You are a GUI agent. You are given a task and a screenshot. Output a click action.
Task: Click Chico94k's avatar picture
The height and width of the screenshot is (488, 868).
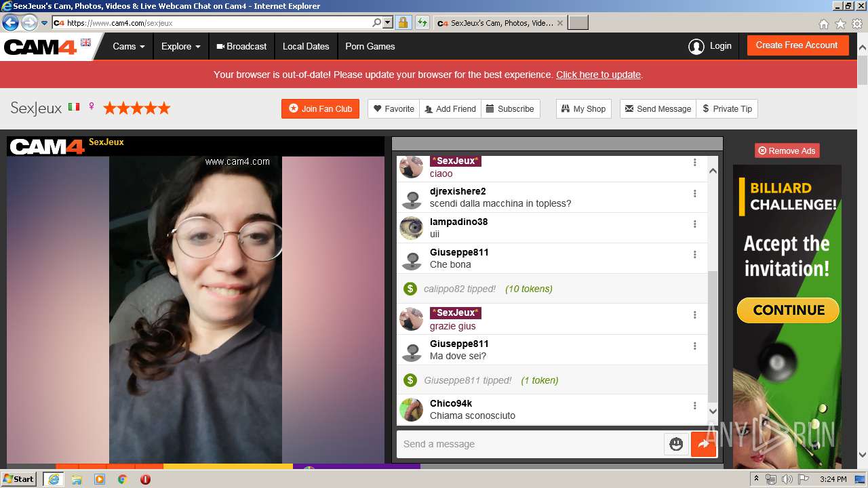[411, 409]
